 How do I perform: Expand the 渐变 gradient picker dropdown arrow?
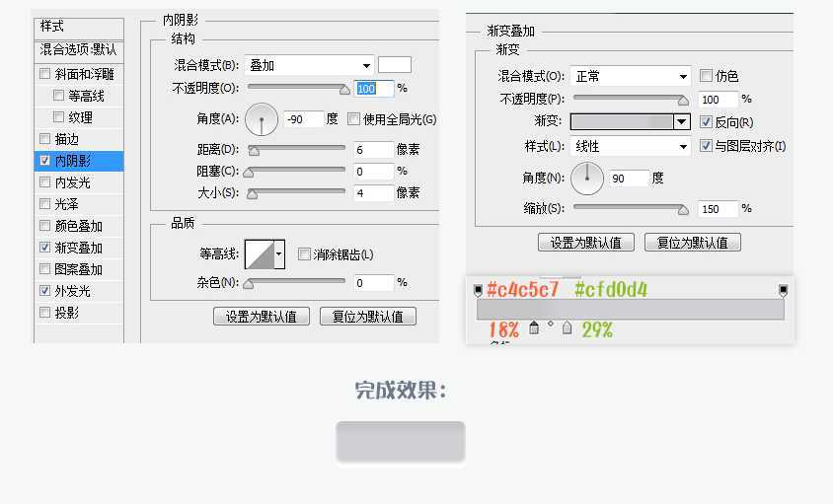tap(681, 122)
